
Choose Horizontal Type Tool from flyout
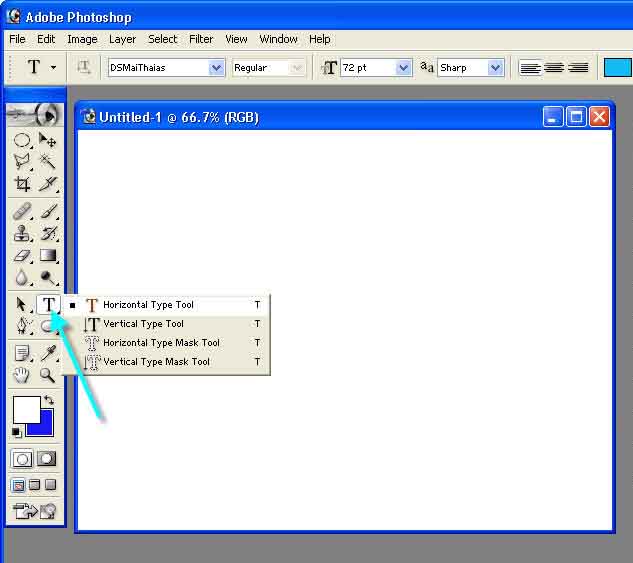167,305
